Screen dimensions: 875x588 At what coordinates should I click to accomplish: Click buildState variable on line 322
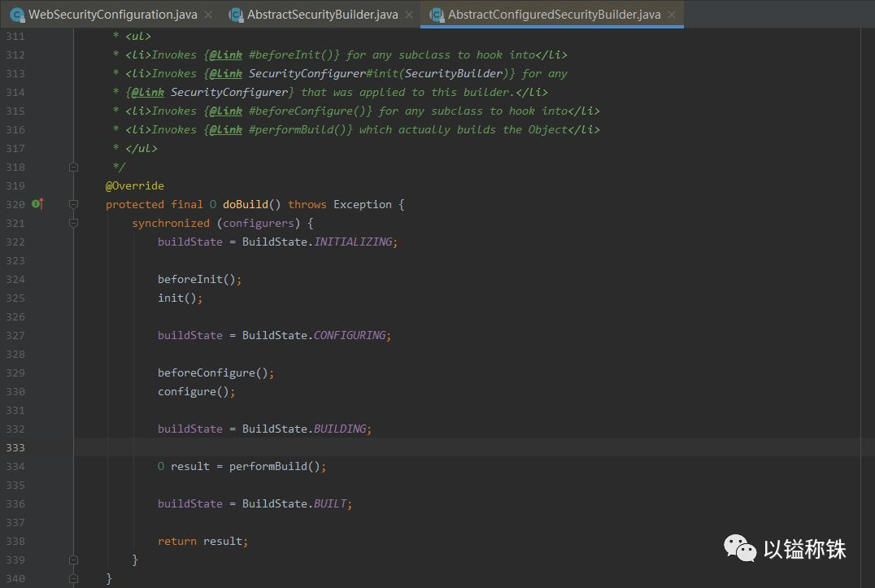189,242
